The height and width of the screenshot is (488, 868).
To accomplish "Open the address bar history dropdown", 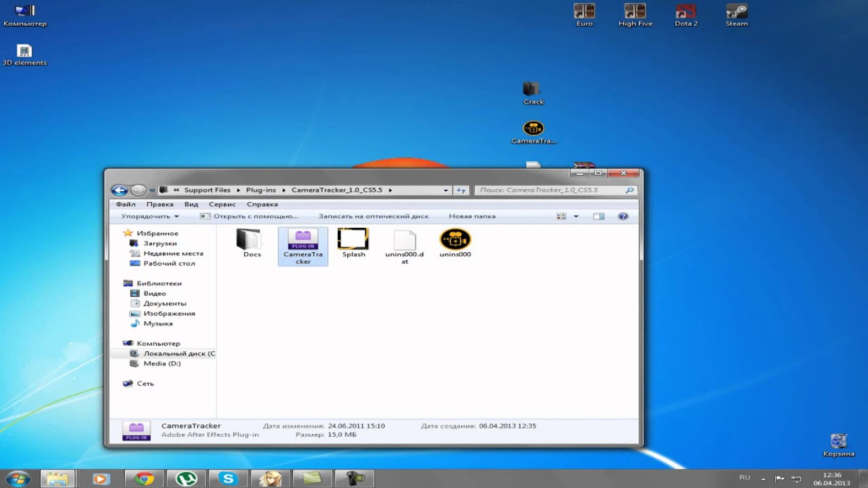I will click(x=446, y=190).
